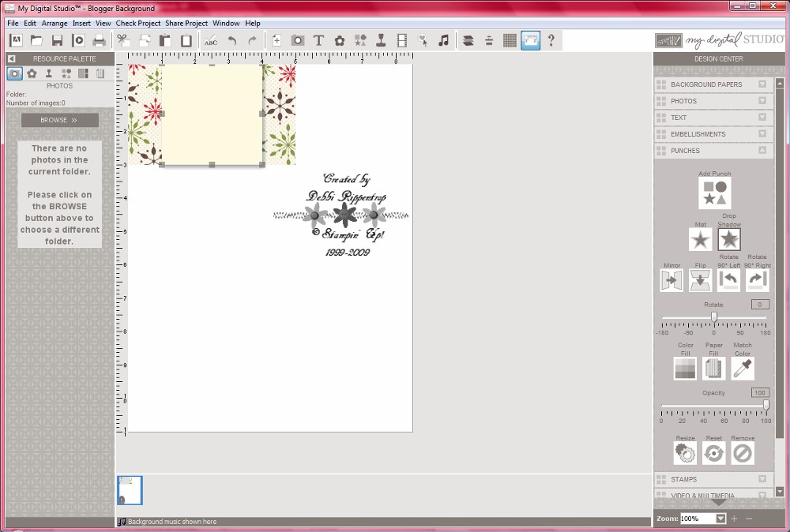Screen dimensions: 790x532
Task: Click the Remove punch icon
Action: click(x=743, y=454)
